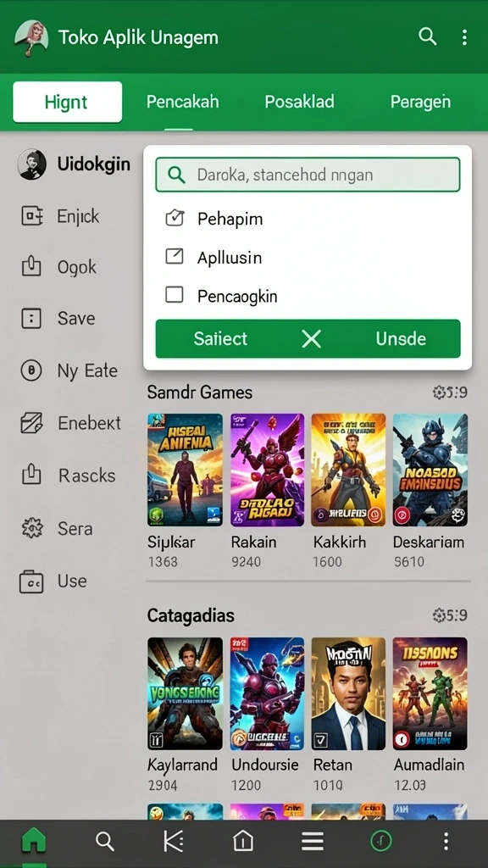The width and height of the screenshot is (488, 868).
Task: Open the Aumadlain app thumbnail
Action: pos(430,693)
